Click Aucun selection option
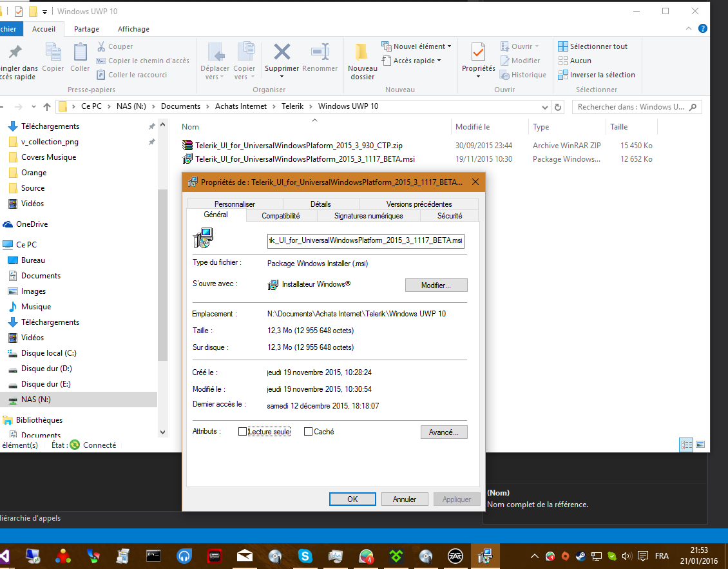The width and height of the screenshot is (728, 569). (x=575, y=61)
